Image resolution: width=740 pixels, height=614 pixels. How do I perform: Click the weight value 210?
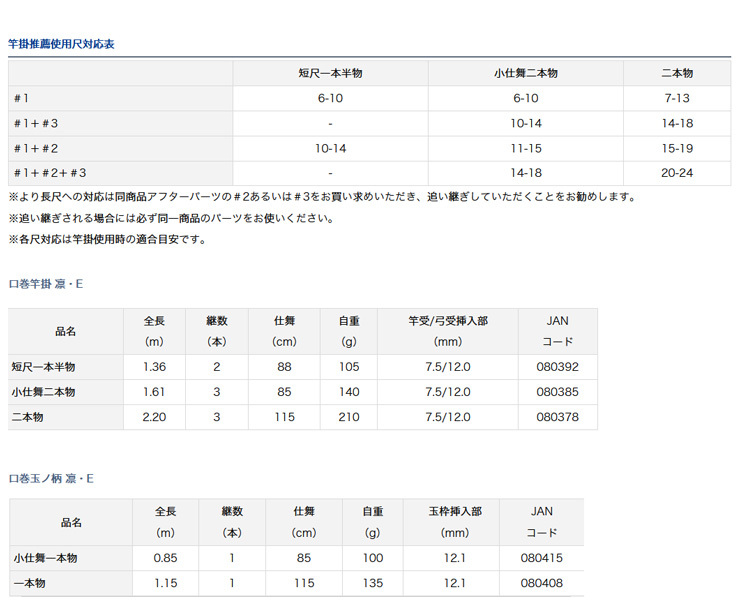349,417
